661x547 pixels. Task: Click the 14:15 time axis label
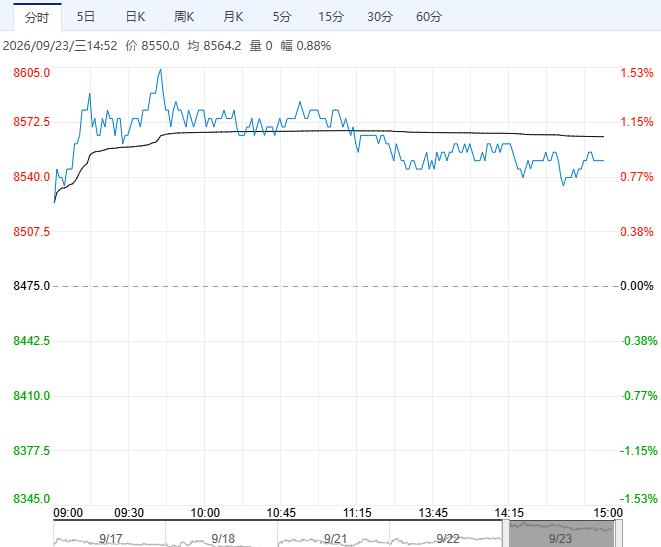point(509,513)
